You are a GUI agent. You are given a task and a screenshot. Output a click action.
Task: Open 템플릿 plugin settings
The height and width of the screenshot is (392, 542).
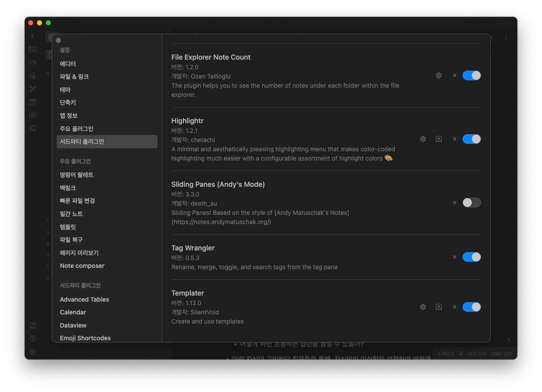point(107,227)
